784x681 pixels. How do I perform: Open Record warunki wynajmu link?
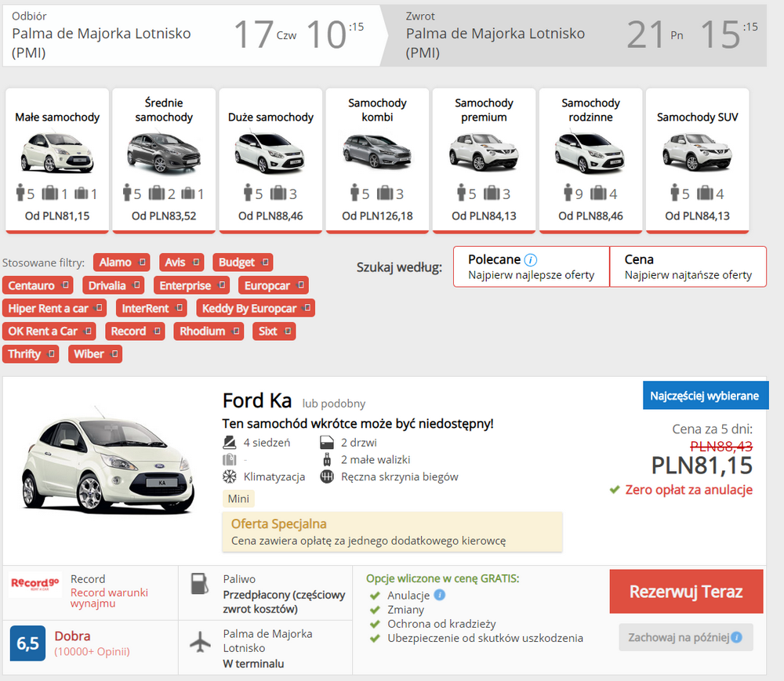tap(109, 598)
